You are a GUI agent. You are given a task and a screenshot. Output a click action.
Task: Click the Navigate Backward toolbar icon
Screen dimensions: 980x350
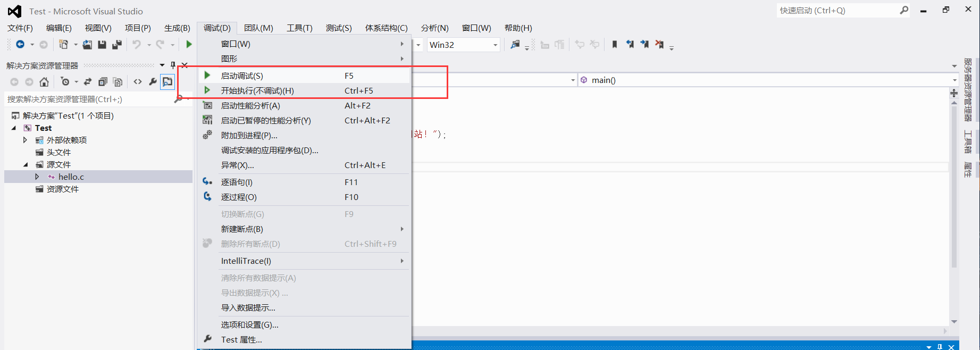click(20, 45)
